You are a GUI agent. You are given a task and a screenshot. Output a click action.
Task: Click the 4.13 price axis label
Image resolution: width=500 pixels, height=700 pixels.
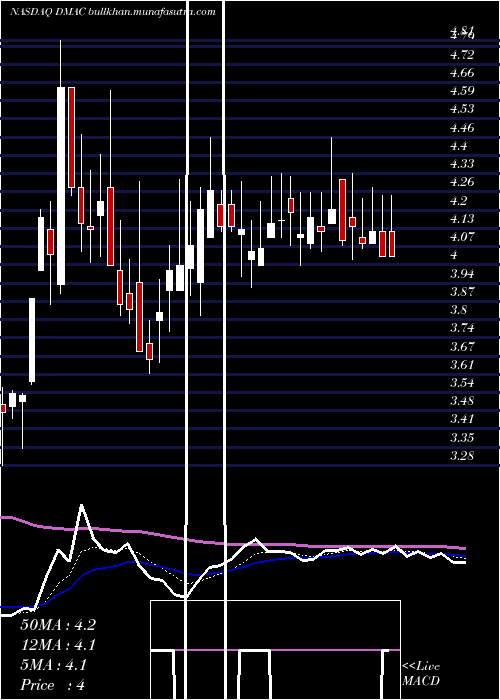point(462,219)
